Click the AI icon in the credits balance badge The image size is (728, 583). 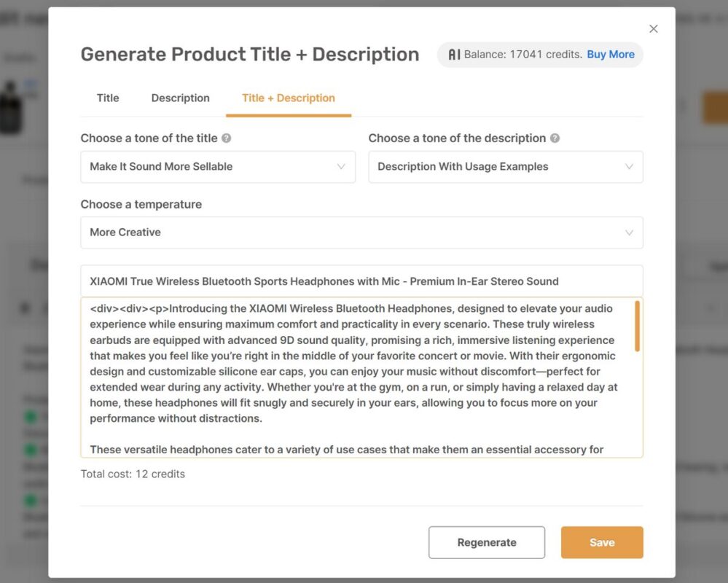point(455,54)
